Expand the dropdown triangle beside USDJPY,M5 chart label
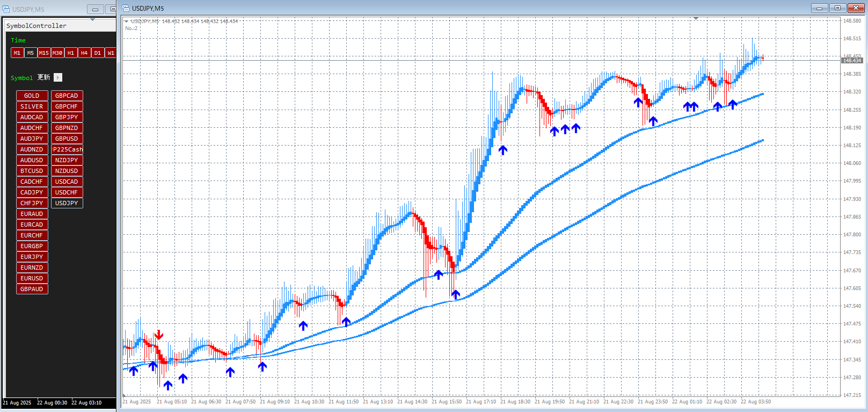868x412 pixels. click(x=127, y=21)
